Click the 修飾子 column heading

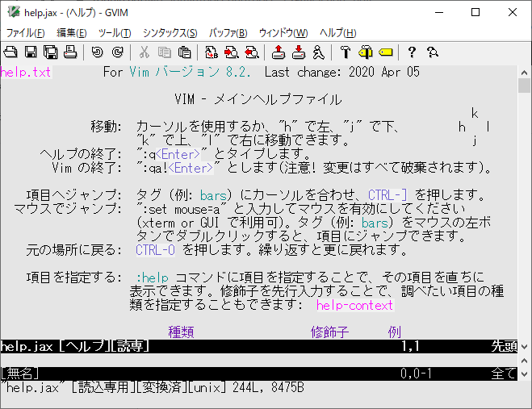coord(330,332)
